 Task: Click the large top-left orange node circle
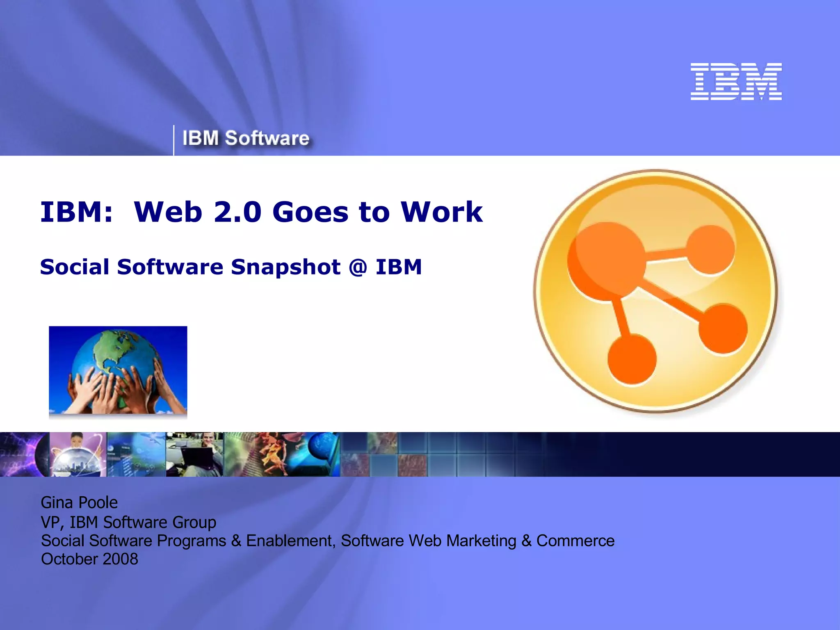(x=606, y=260)
